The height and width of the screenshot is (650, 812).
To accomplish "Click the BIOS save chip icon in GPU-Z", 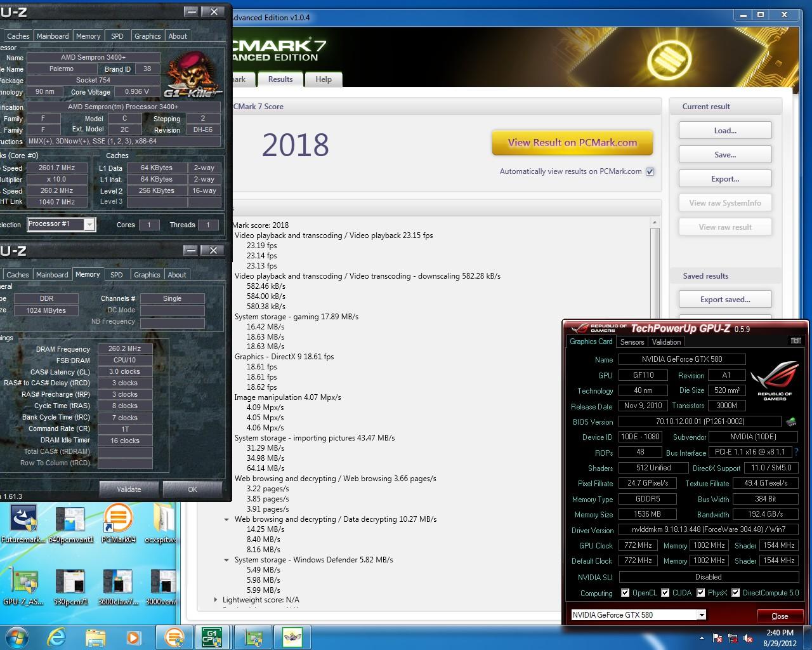I will click(791, 421).
